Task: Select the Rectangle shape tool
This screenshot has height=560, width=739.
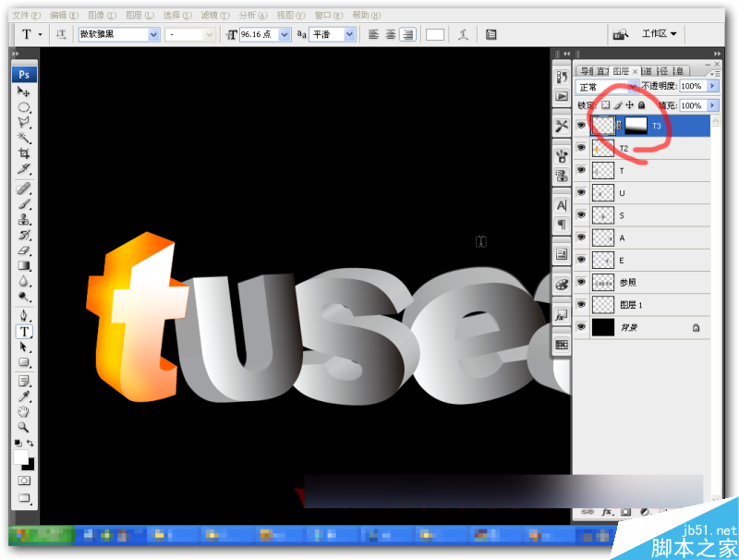Action: pos(24,362)
